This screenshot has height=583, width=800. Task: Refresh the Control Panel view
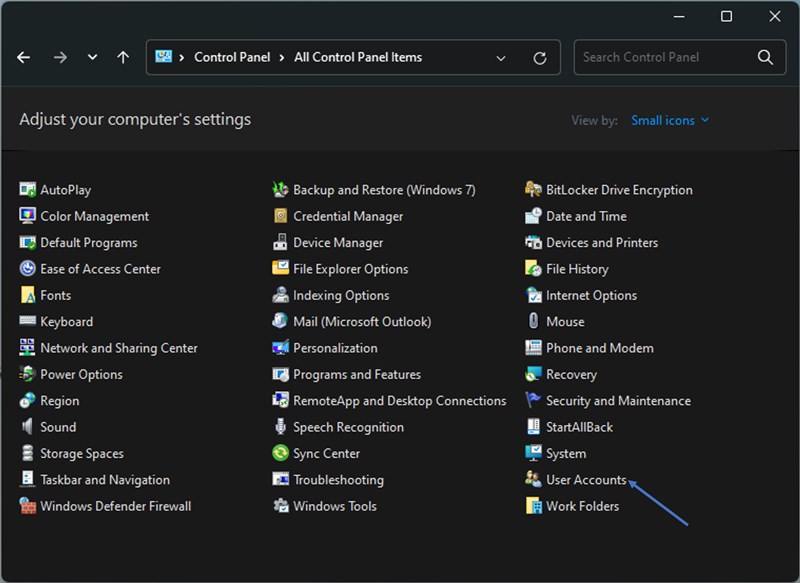pyautogui.click(x=540, y=58)
